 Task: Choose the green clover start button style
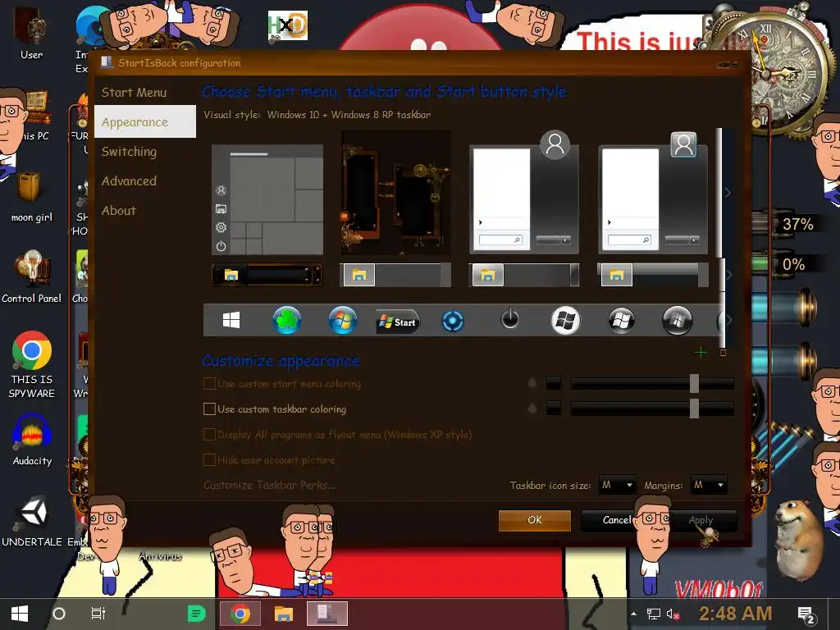click(287, 321)
